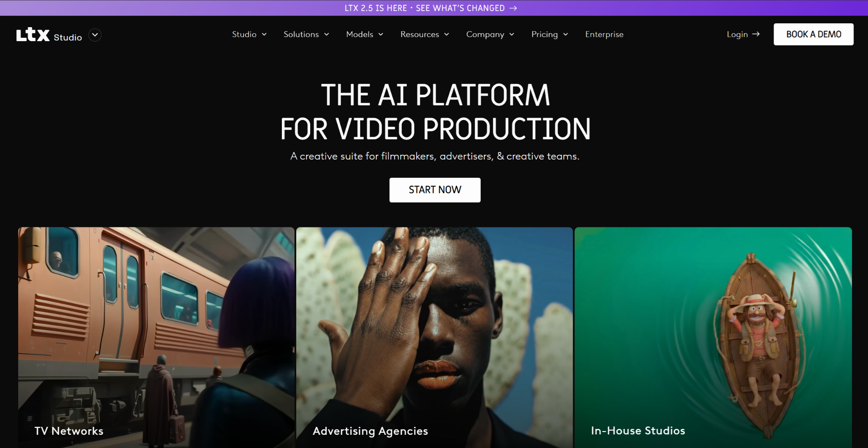Open the circled chevron beside LTX Studio
The height and width of the screenshot is (448, 868).
95,35
